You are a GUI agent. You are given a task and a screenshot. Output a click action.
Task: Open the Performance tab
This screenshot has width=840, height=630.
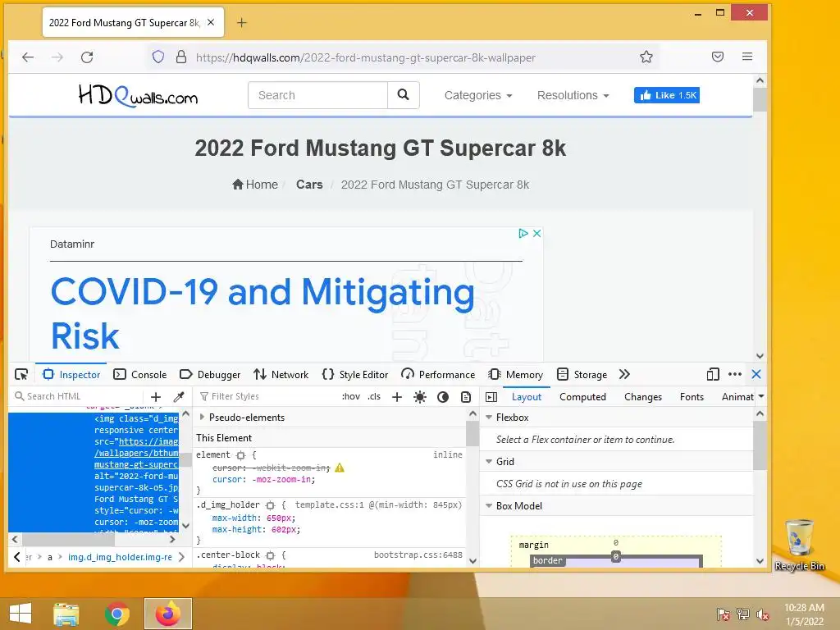(x=438, y=374)
